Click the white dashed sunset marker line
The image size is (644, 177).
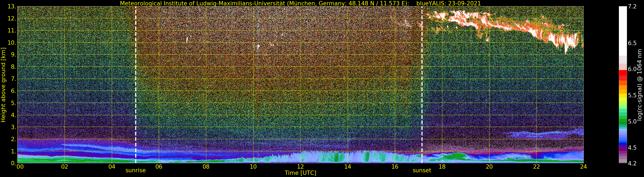pos(422,85)
